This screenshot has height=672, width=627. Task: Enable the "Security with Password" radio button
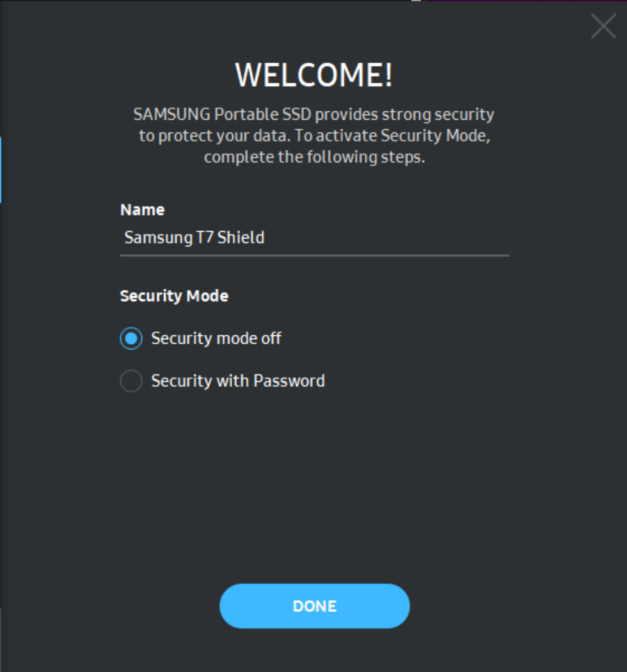131,381
